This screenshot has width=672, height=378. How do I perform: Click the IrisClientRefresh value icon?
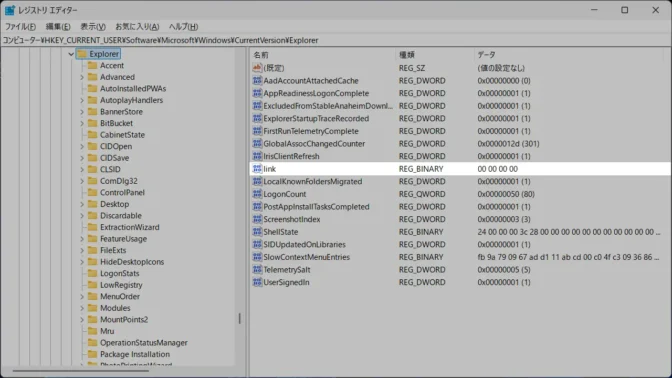pyautogui.click(x=257, y=156)
